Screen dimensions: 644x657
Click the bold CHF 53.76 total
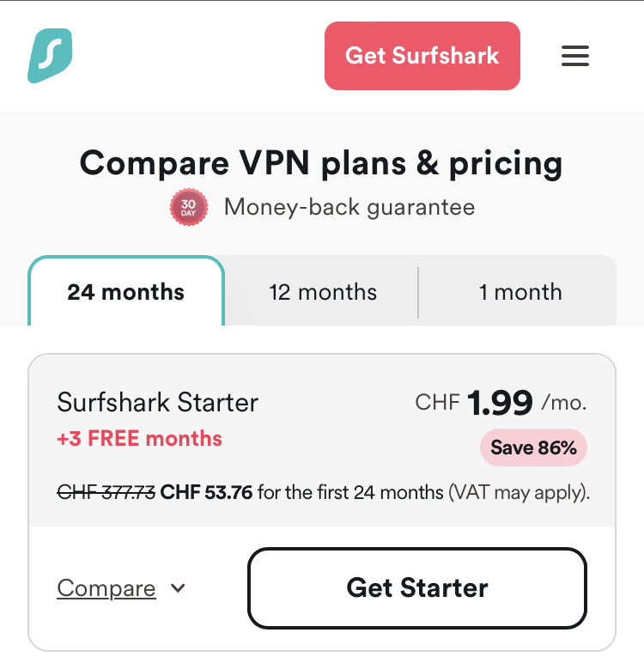point(206,493)
